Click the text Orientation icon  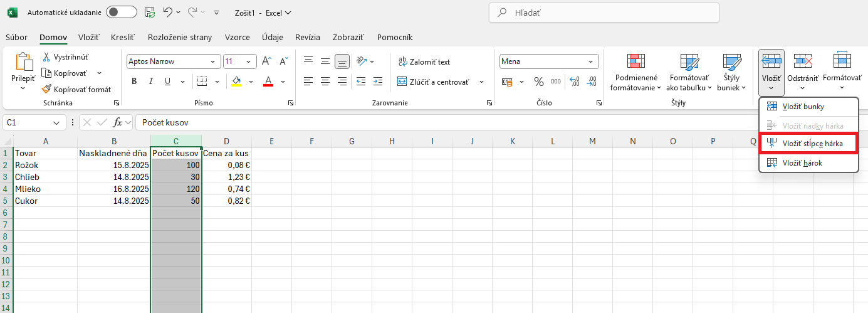[362, 61]
